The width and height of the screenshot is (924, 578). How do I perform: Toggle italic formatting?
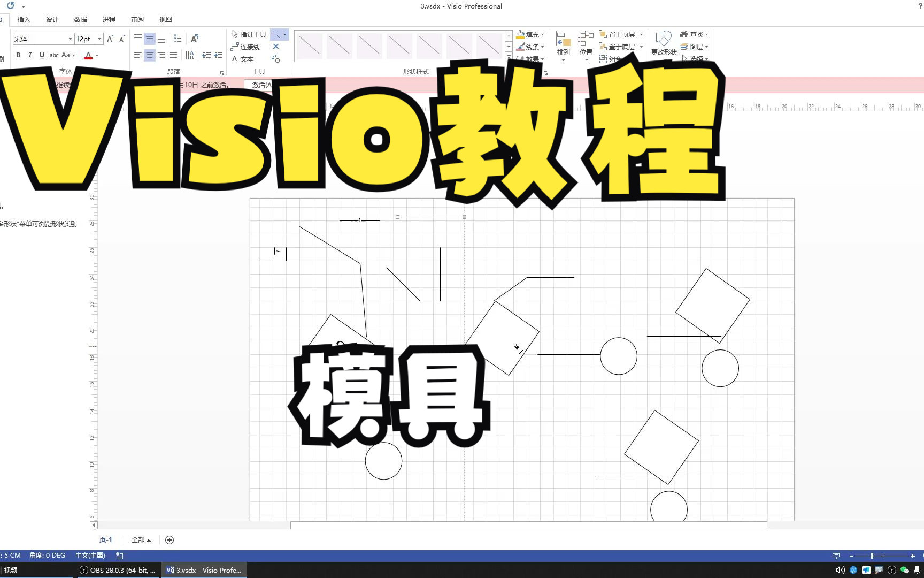[30, 55]
